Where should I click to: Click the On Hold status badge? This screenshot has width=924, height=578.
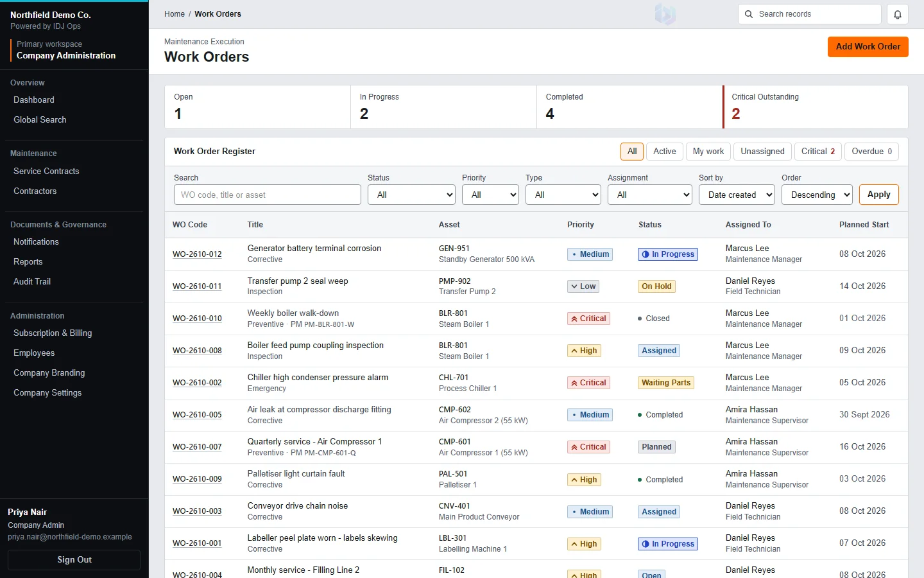pyautogui.click(x=656, y=286)
